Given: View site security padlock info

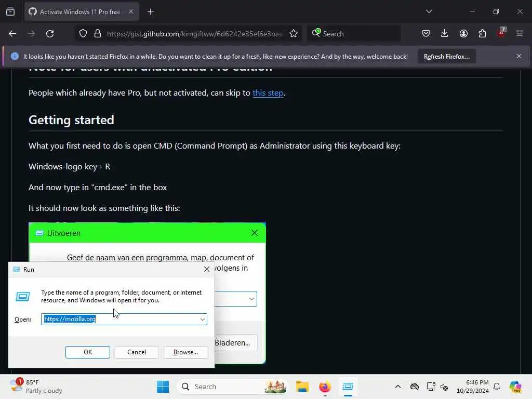Looking at the screenshot, I should coord(98,34).
